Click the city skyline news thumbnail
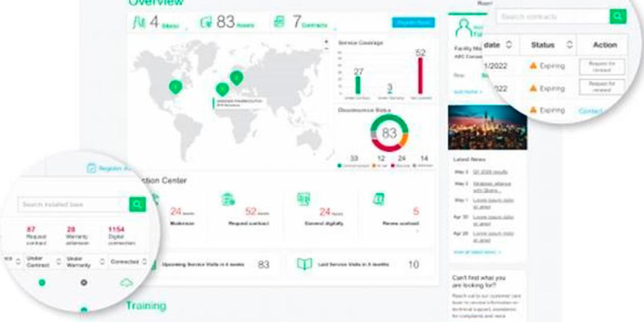This screenshot has height=322, width=644. (x=487, y=127)
